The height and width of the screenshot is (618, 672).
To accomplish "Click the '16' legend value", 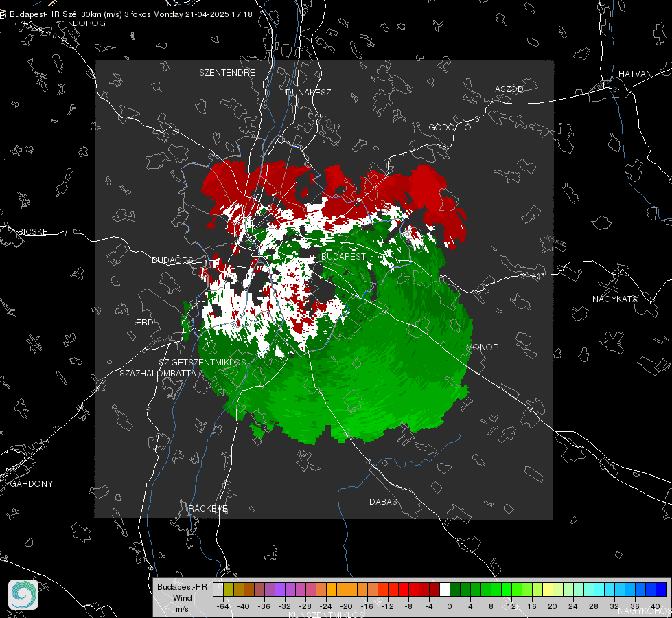I will pos(532,606).
